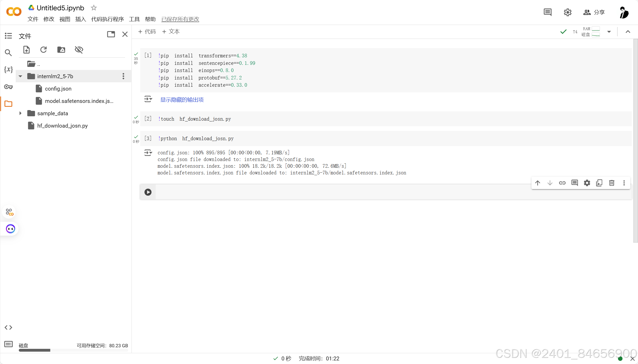638x364 pixels.
Task: Collapse the internlm2_5-7b folder
Action: click(x=20, y=76)
